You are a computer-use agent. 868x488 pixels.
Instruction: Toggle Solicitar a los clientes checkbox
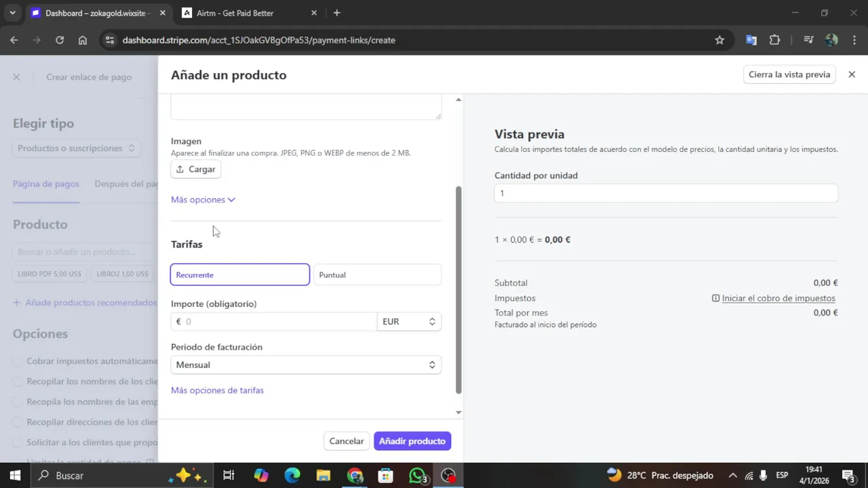18,442
